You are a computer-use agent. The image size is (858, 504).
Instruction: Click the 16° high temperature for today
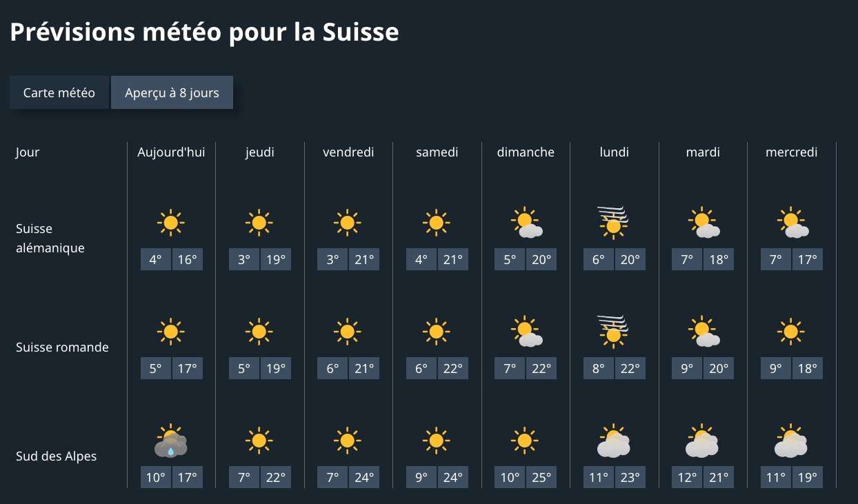[188, 259]
